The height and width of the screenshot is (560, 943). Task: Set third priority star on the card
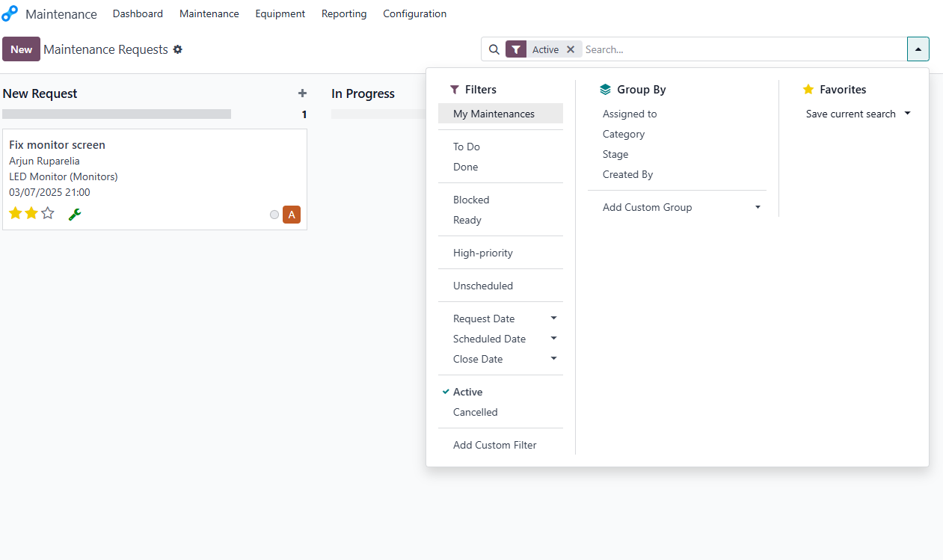[47, 212]
